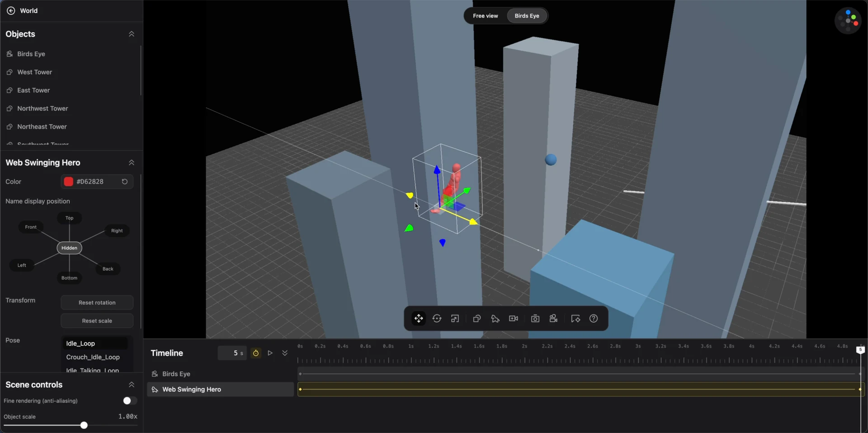Switch to Free view tab
This screenshot has height=433, width=868.
pyautogui.click(x=486, y=16)
